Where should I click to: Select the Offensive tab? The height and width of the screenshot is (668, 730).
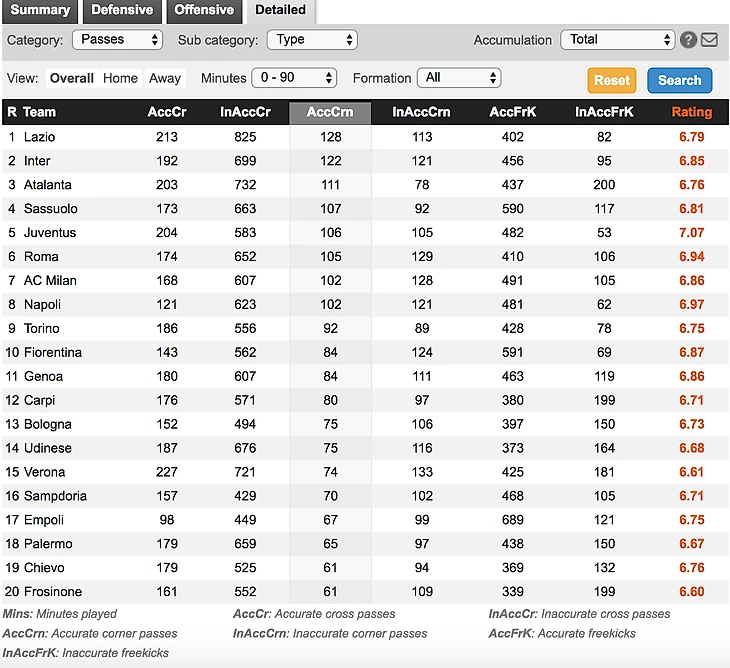(x=204, y=10)
